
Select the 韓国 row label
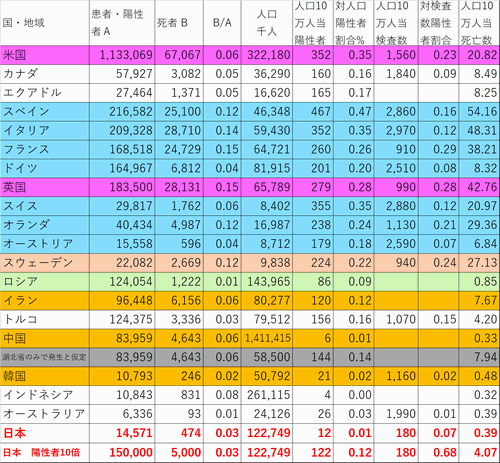tap(45, 376)
